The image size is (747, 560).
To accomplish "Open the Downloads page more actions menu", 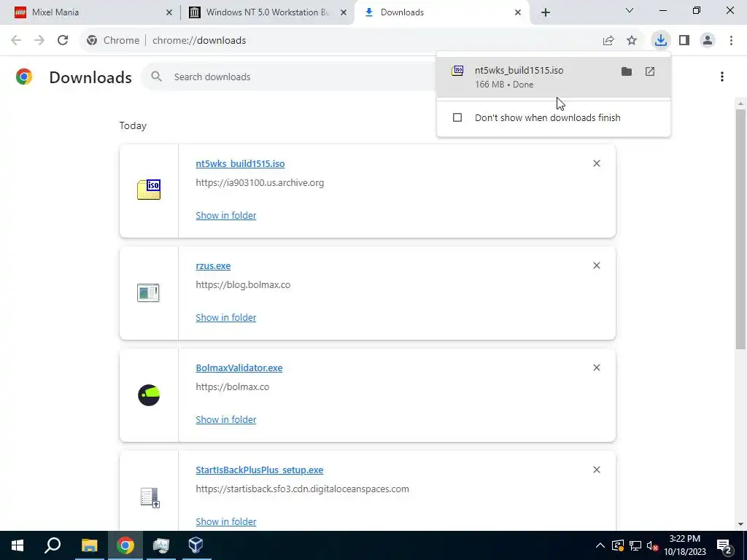I will click(x=722, y=77).
